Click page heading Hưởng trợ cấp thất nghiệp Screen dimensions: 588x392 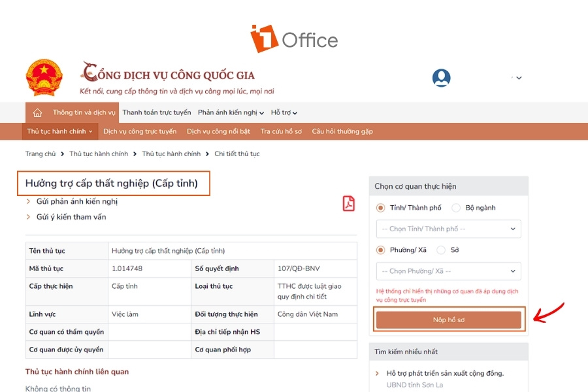111,184
